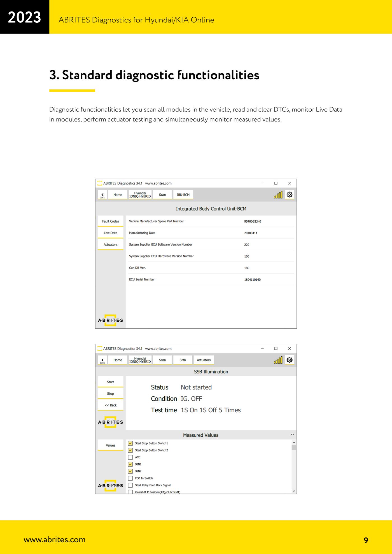Screen dimensions: 392x554
Task: Open Scan breadcrumb in the SSB Illumination window
Action: point(162,360)
